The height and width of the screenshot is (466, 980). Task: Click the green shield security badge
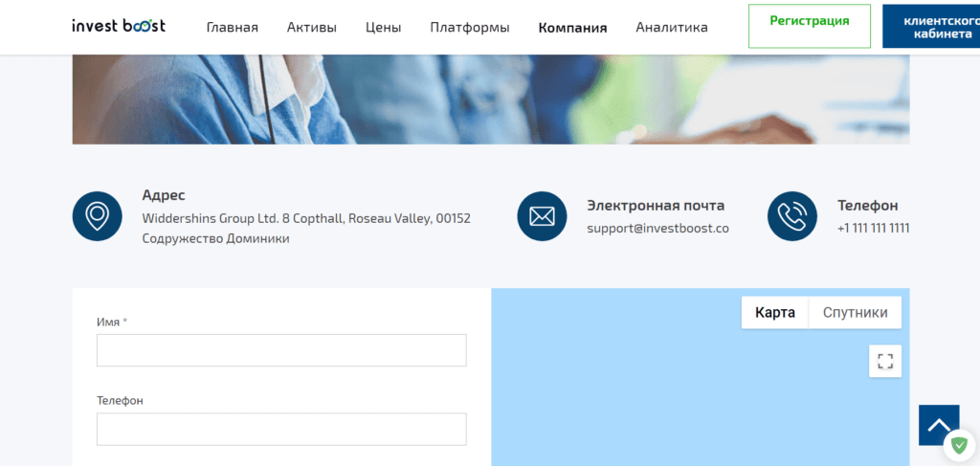[x=959, y=445]
